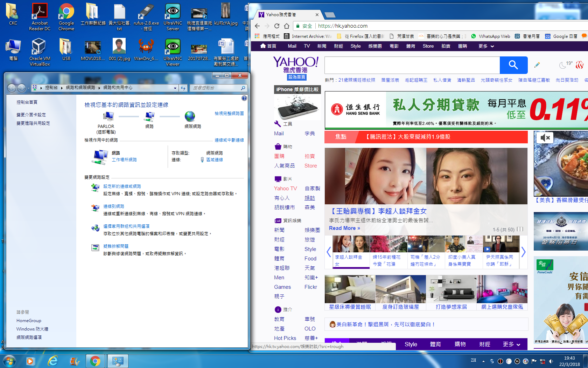This screenshot has height=368, width=588.
Task: Show previous news carousel thumbnails
Action: [x=329, y=252]
